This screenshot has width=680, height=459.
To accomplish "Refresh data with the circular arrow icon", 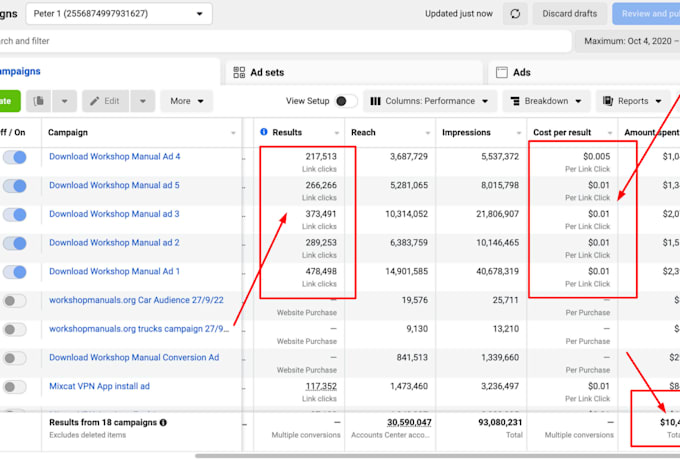I will (515, 13).
